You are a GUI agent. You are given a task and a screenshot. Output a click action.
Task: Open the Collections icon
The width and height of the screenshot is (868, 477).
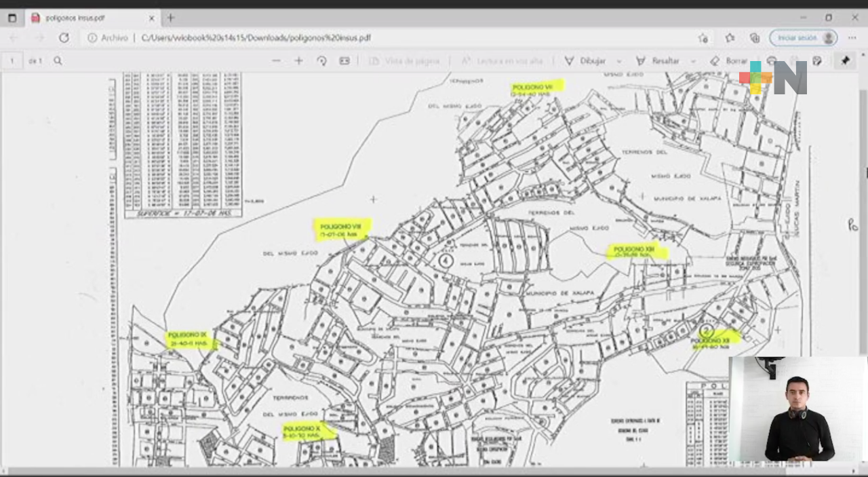[x=755, y=38]
